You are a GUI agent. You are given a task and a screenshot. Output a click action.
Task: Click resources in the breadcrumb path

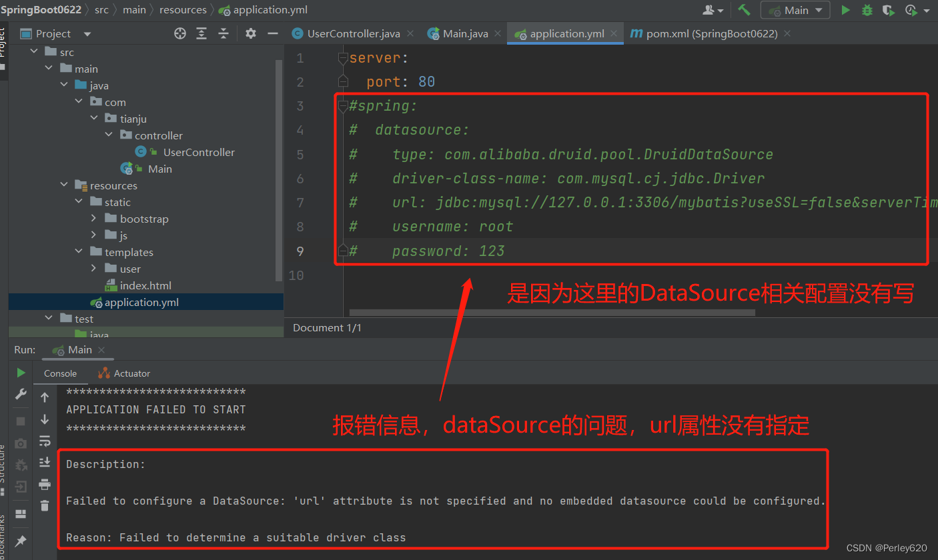click(x=183, y=10)
